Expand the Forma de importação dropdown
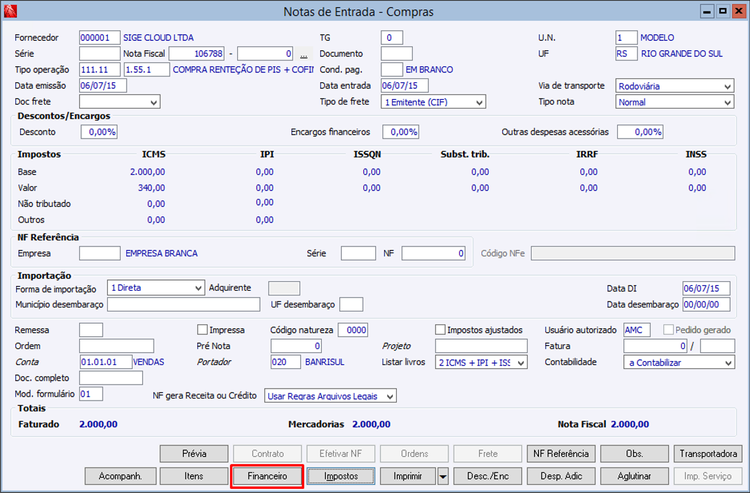Screen dimensions: 750x493 [x=196, y=288]
